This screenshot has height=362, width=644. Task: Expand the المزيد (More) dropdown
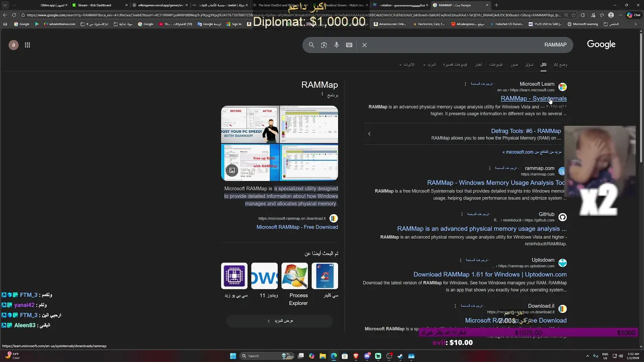point(430,64)
